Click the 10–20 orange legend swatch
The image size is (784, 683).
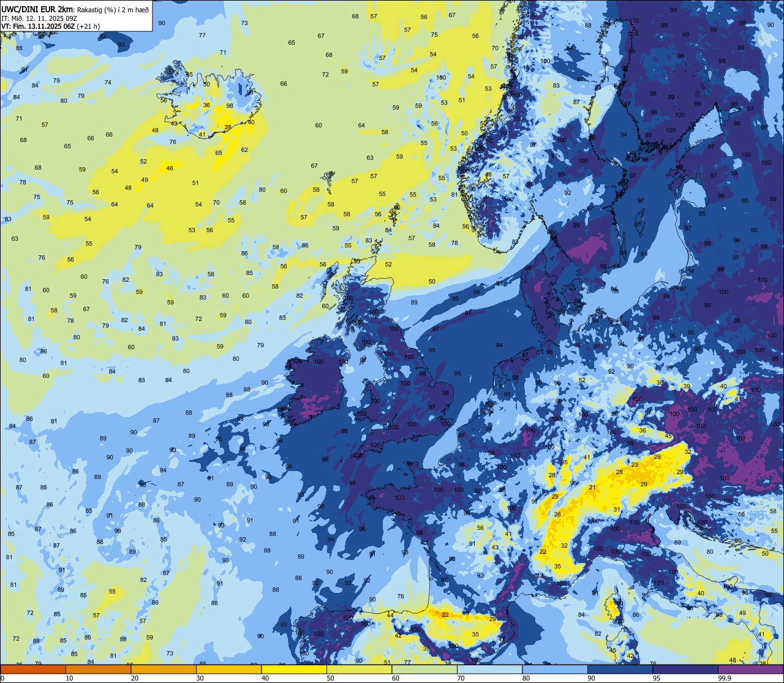click(x=98, y=669)
